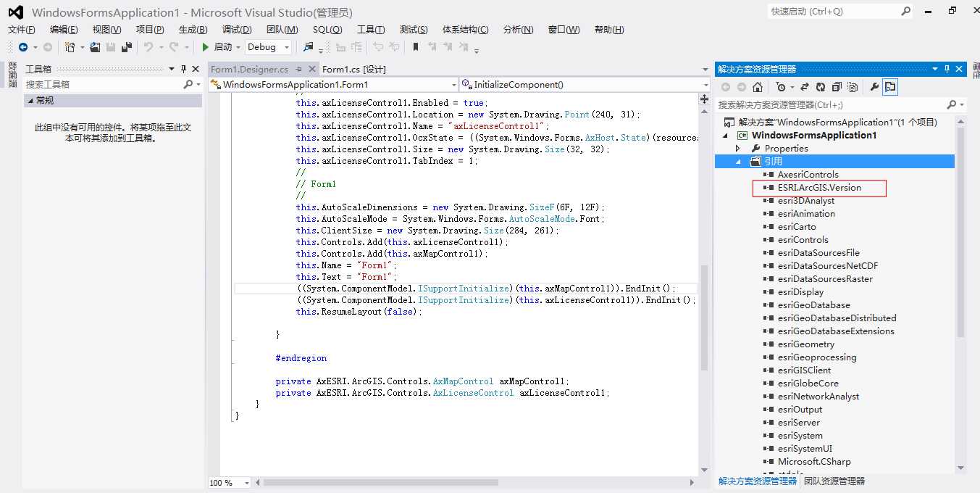
Task: Close the Form1.Designer.cs tab
Action: click(312, 69)
